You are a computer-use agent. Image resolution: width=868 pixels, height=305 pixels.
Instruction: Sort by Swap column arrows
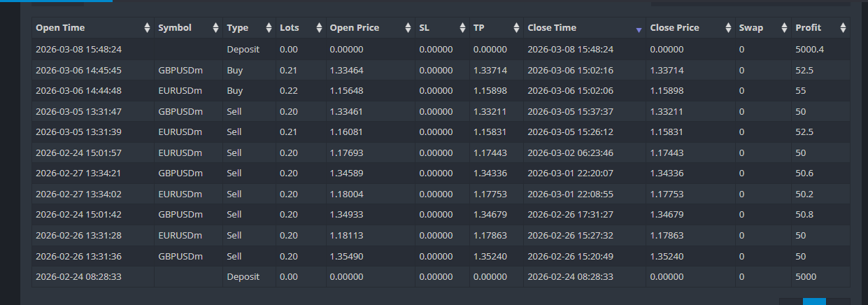785,28
